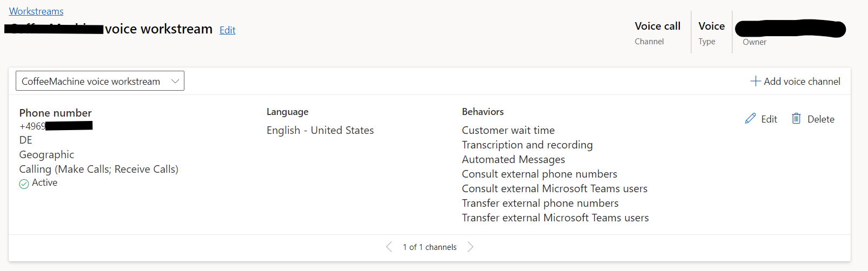Image resolution: width=868 pixels, height=271 pixels.
Task: Click the Edit button for the voice channel
Action: coord(761,119)
